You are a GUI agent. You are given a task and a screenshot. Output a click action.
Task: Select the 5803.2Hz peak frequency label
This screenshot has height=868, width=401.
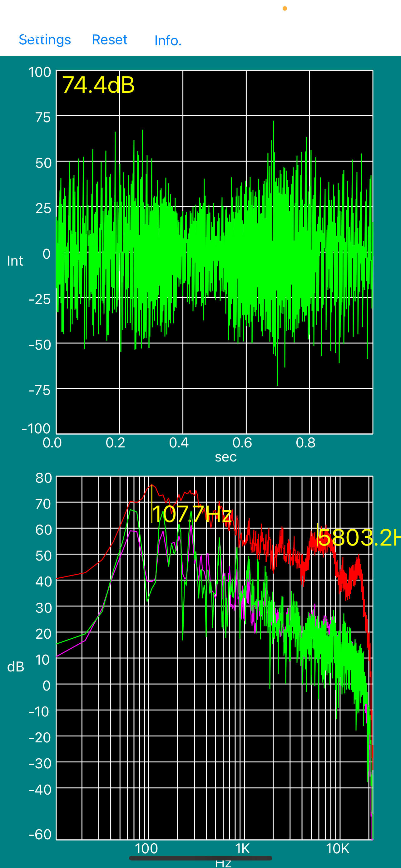coord(359,537)
